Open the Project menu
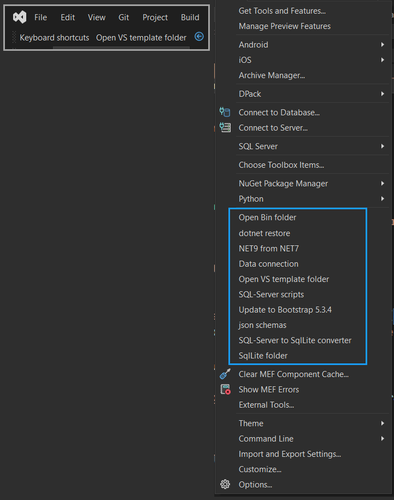 (155, 17)
